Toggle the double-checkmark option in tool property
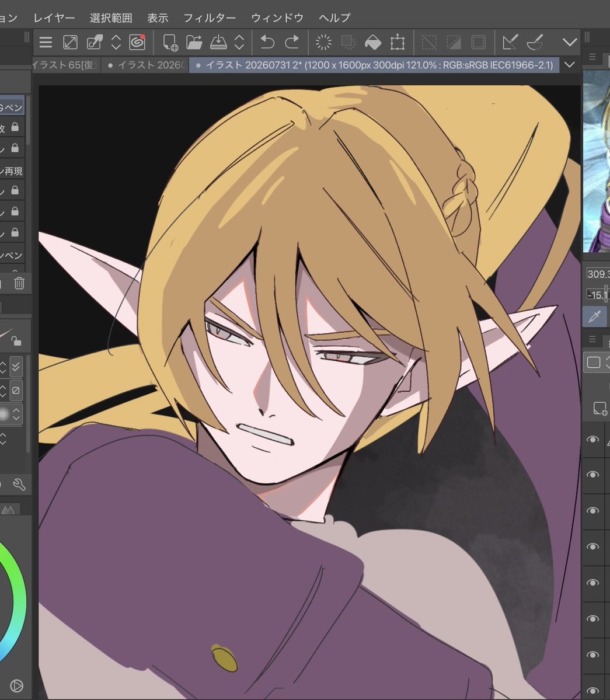The width and height of the screenshot is (610, 700). point(16,367)
